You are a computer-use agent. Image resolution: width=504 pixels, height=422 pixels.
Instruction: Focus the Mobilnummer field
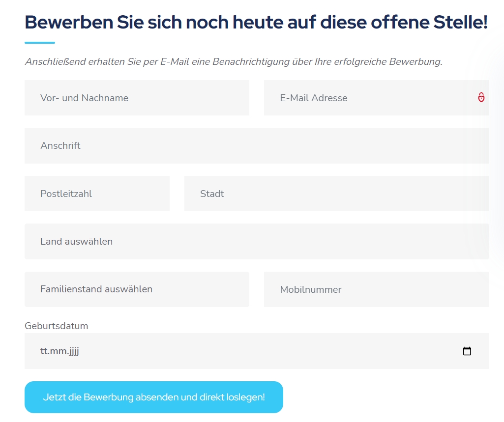click(376, 289)
